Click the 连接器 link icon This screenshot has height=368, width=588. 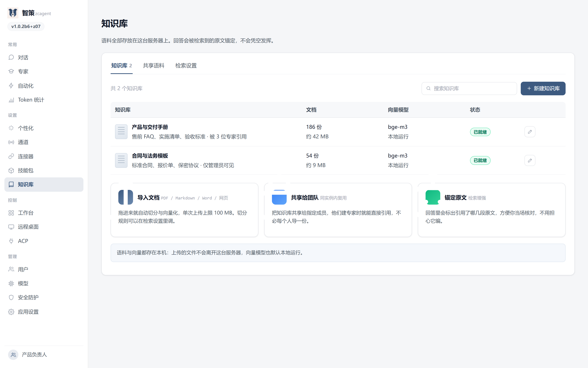tap(11, 156)
